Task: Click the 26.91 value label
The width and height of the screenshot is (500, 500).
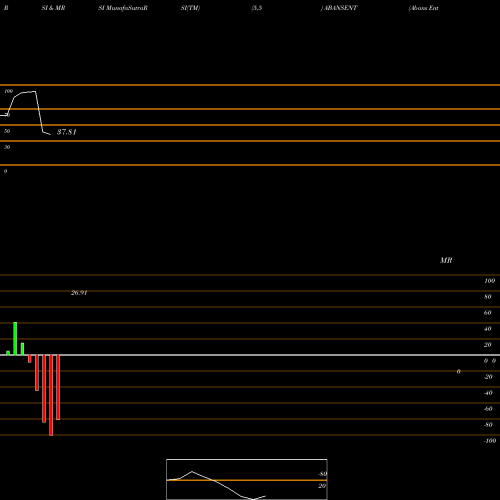Action: (x=79, y=293)
